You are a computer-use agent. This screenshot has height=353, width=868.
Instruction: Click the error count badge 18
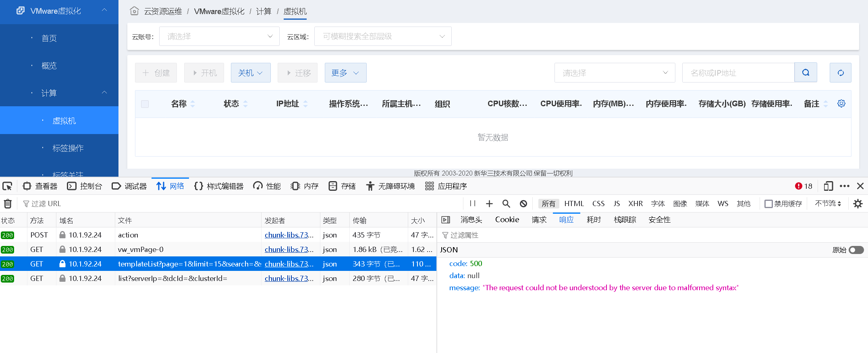pyautogui.click(x=804, y=186)
